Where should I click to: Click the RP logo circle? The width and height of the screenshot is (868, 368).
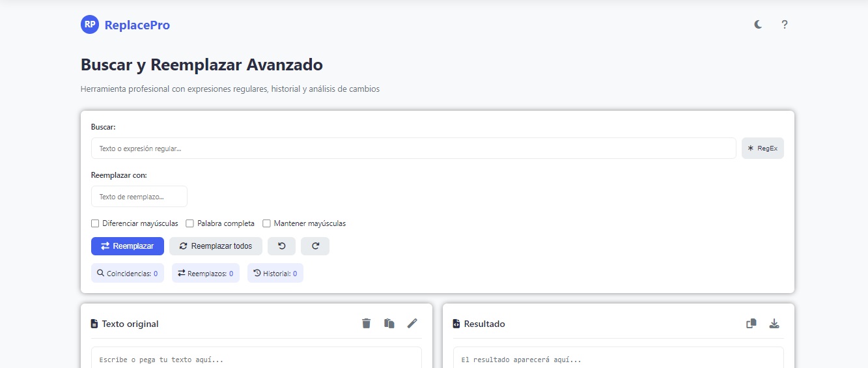coord(90,25)
